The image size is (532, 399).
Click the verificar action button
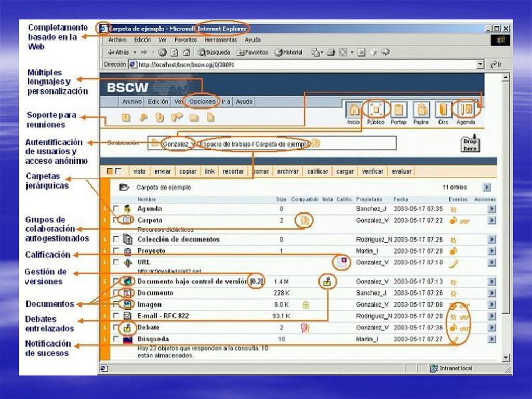373,171
